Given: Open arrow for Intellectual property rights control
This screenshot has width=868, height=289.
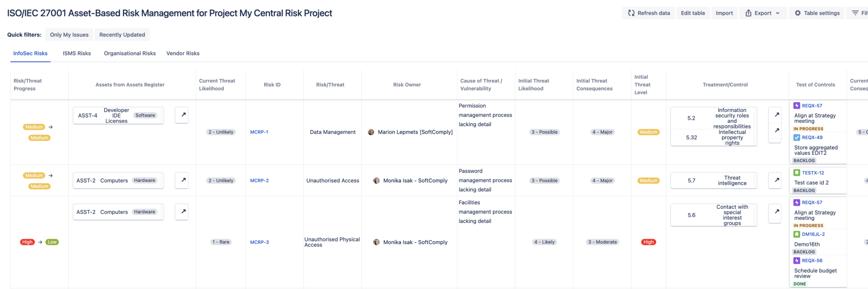Looking at the screenshot, I should pyautogui.click(x=775, y=131).
